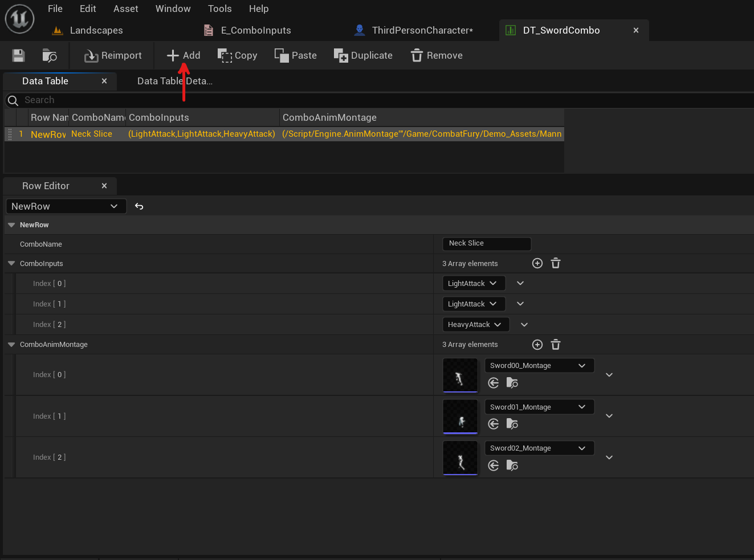Use selected asset for Sword00_Montage
Image resolution: width=754 pixels, height=560 pixels.
[x=493, y=383]
